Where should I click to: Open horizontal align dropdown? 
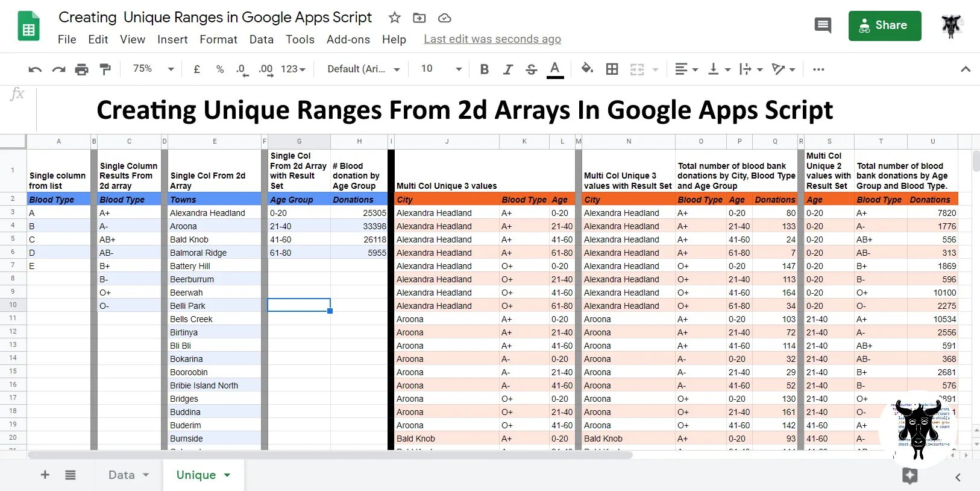tap(686, 69)
